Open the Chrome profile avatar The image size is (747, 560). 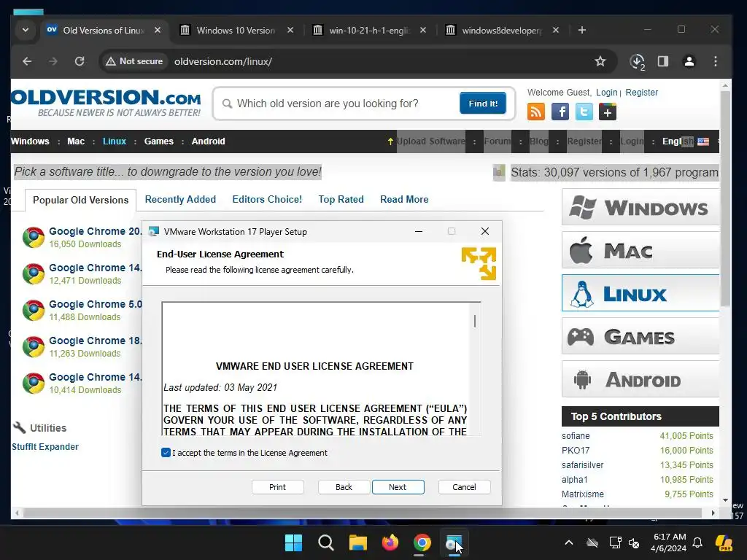(x=689, y=61)
